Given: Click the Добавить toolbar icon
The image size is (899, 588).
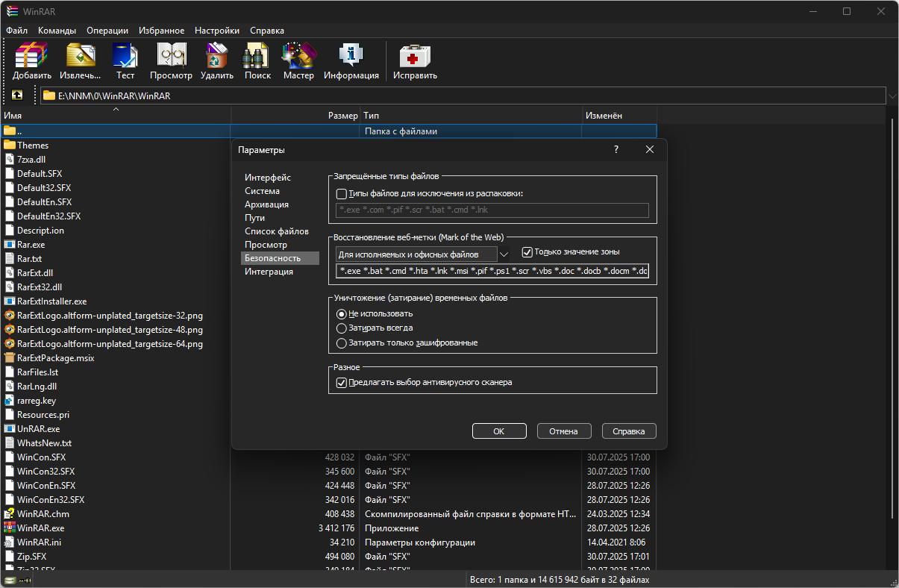Looking at the screenshot, I should tap(31, 56).
